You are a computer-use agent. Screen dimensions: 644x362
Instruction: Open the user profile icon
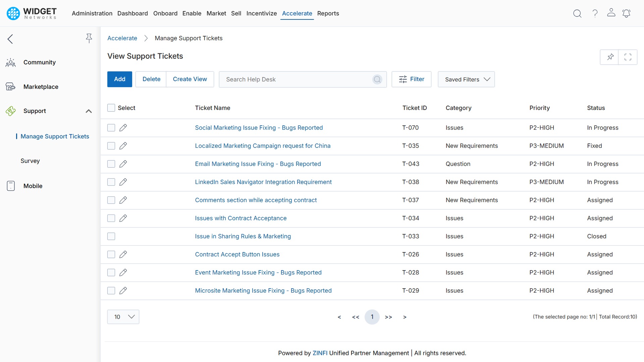point(611,13)
